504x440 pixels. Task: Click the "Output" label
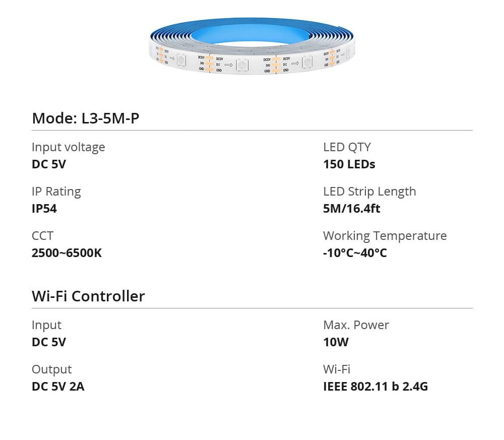click(51, 369)
